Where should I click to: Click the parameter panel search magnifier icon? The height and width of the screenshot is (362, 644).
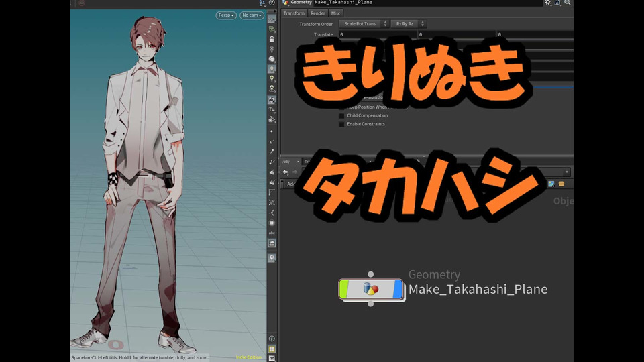(x=568, y=3)
